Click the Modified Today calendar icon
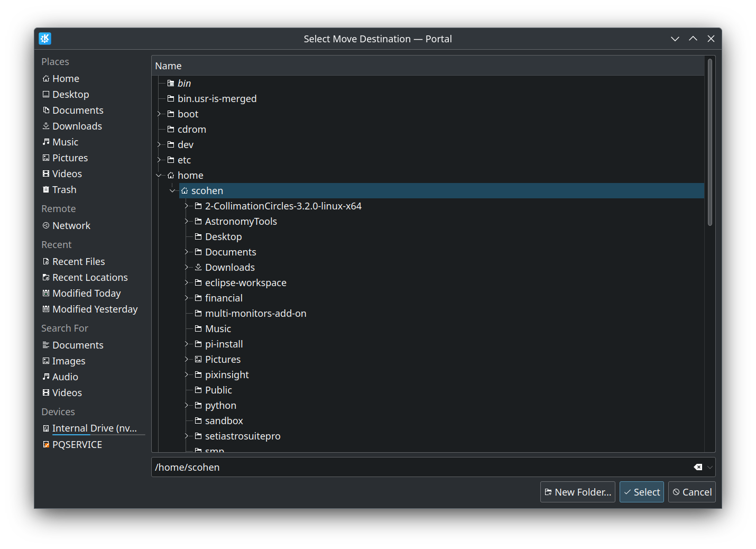This screenshot has width=756, height=549. click(46, 294)
